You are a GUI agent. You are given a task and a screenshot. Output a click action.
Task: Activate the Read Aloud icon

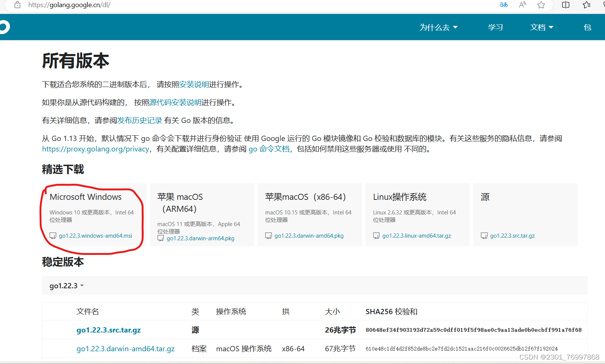(522, 5)
